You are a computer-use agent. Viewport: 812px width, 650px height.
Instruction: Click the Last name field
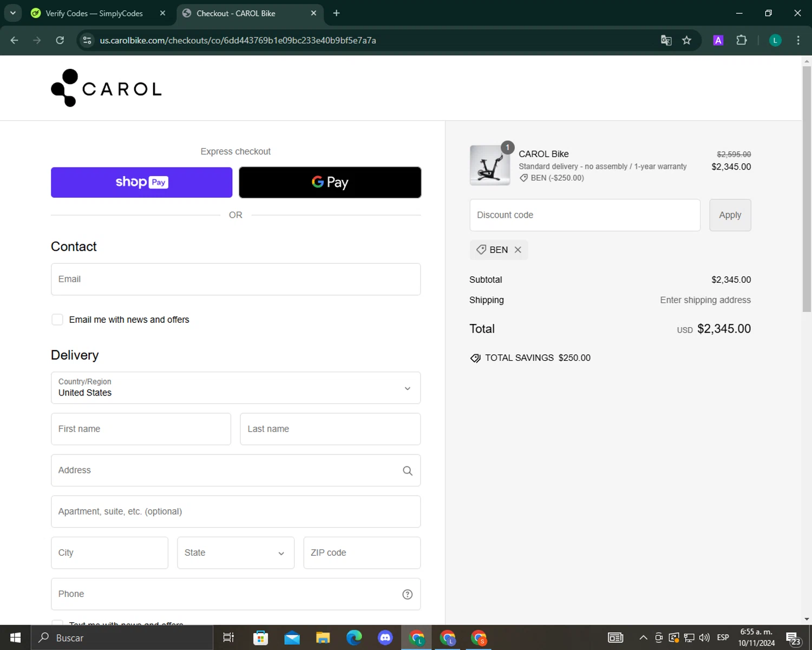tap(330, 429)
